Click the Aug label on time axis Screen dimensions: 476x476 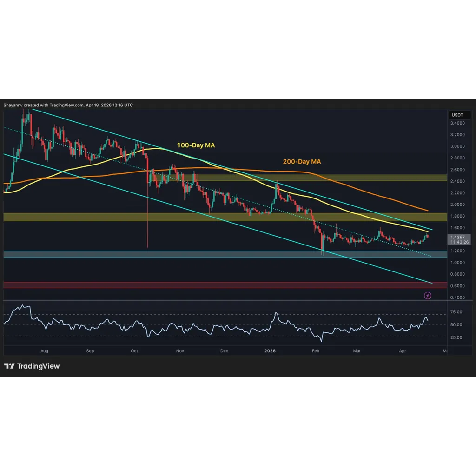pyautogui.click(x=44, y=350)
